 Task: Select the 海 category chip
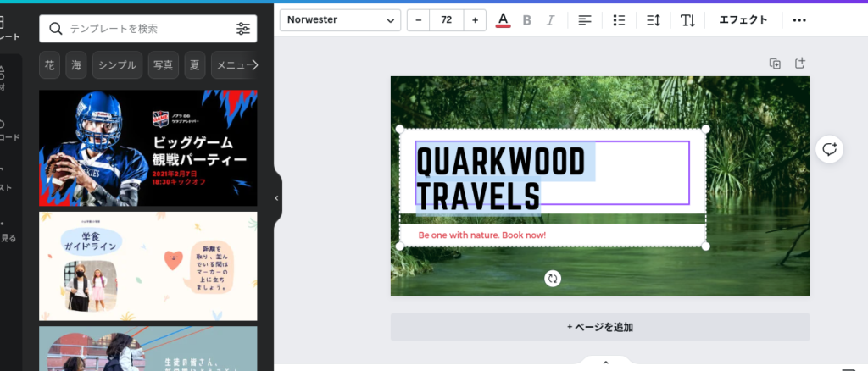point(75,65)
